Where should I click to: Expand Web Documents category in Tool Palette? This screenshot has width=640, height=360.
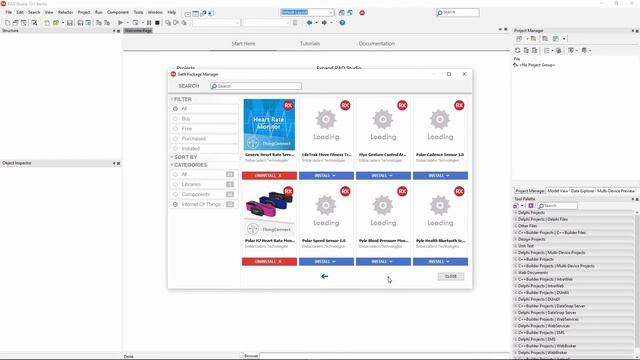coord(515,273)
